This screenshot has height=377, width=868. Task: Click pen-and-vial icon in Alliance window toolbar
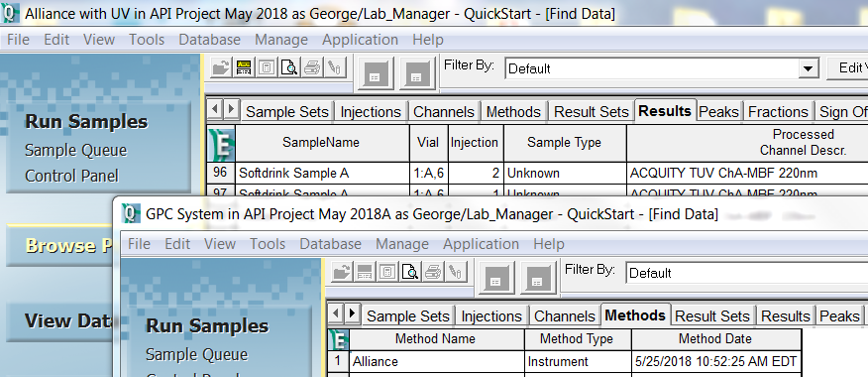(x=334, y=67)
